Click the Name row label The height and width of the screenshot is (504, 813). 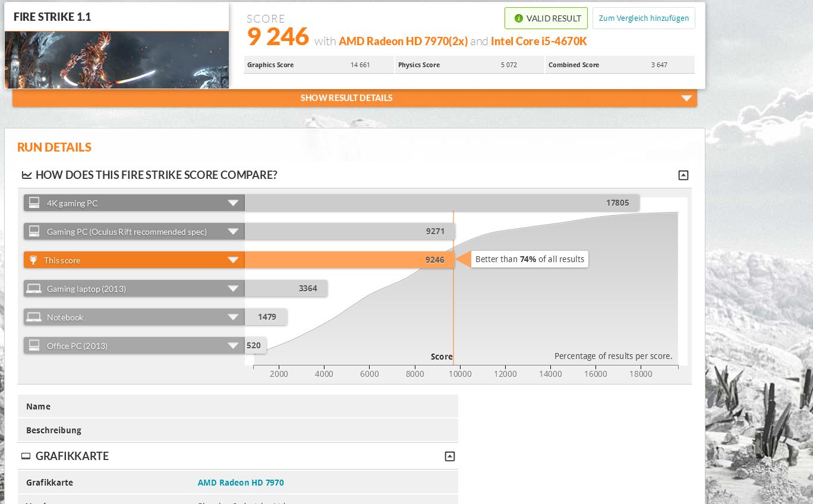(x=38, y=407)
